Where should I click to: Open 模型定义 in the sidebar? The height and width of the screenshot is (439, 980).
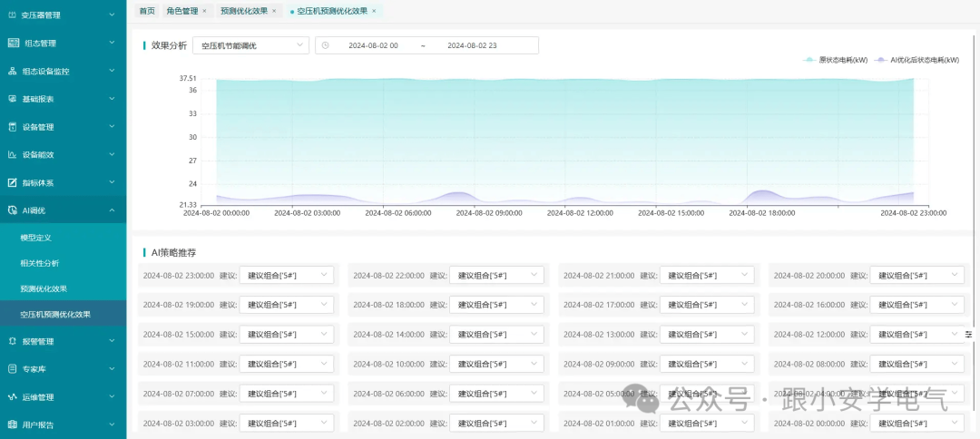pos(35,238)
